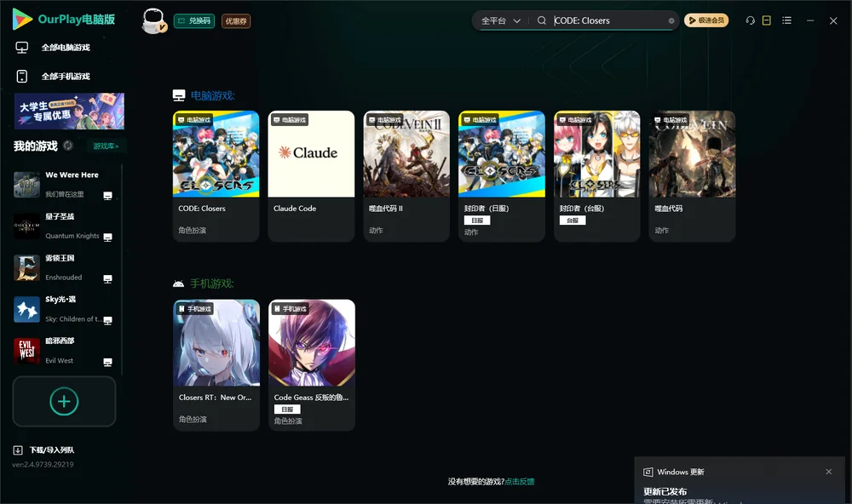Open the 兑换码 redeem code button
The width and height of the screenshot is (852, 504).
point(194,20)
